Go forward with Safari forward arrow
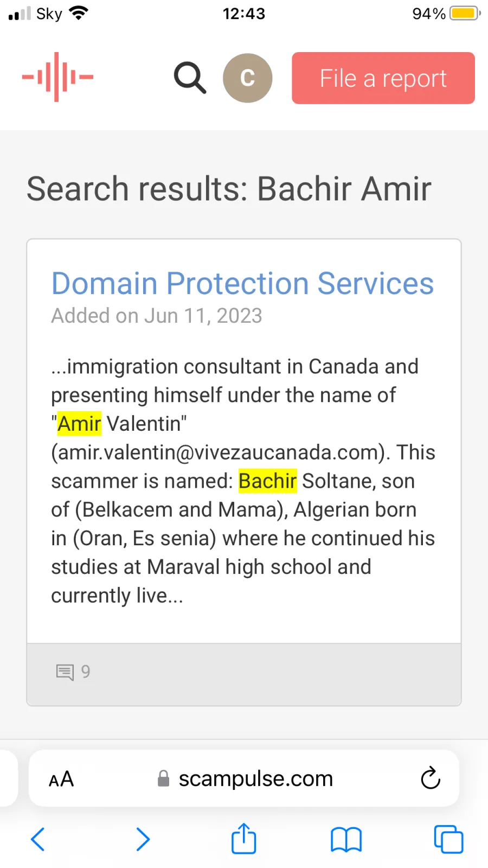488x868 pixels. 143,839
